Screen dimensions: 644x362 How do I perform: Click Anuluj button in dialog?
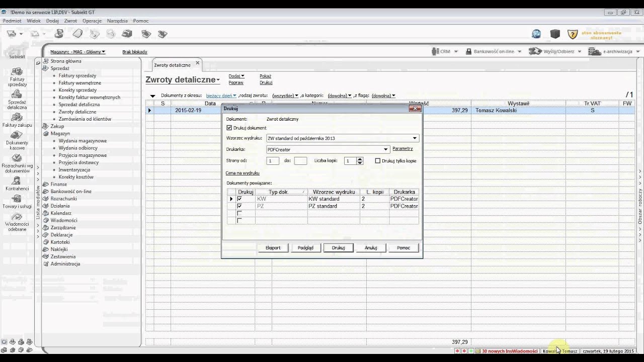(371, 248)
